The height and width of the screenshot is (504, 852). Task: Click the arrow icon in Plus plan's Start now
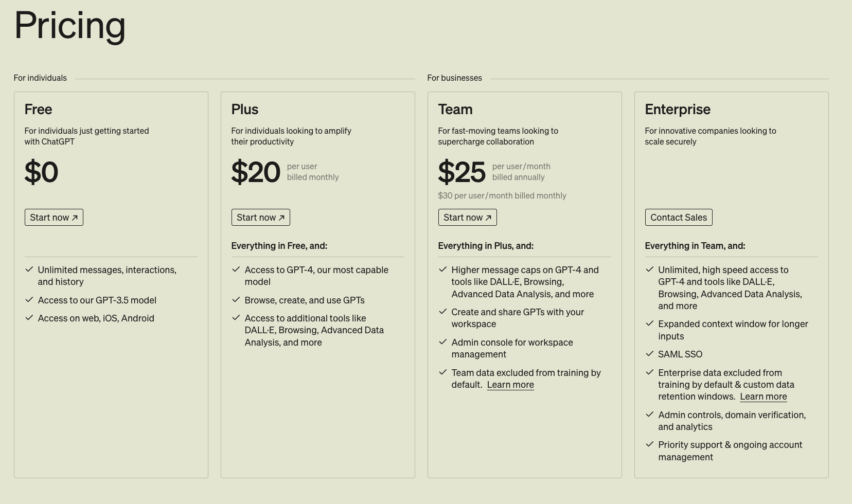281,218
